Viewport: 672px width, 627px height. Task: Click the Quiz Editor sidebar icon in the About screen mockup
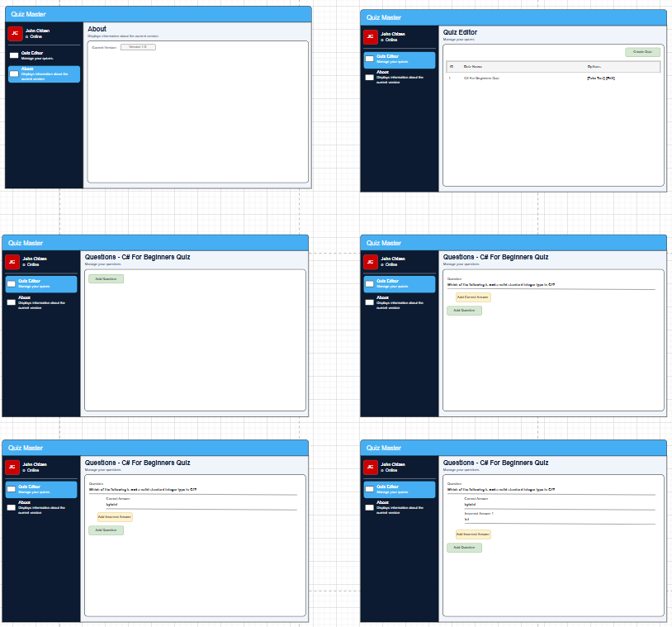point(14,55)
